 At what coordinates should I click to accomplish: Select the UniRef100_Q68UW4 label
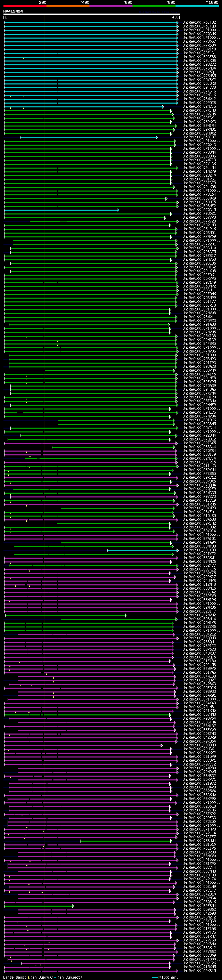tap(199, 841)
